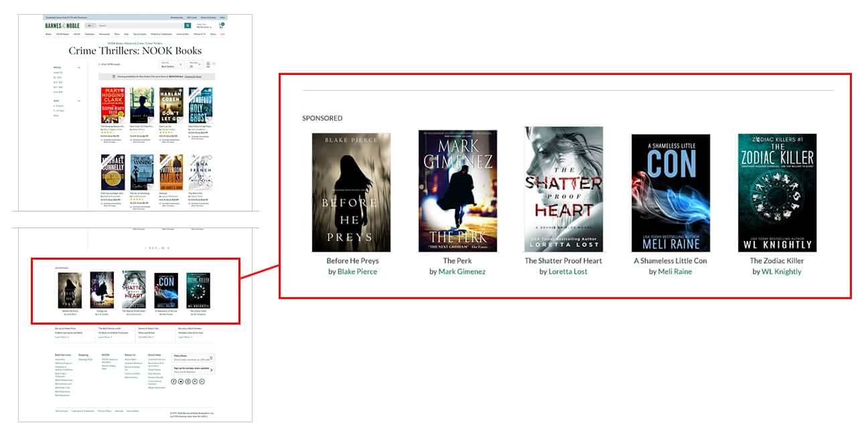Open the search category 'All' dropdown
The image size is (868, 435).
tap(90, 25)
